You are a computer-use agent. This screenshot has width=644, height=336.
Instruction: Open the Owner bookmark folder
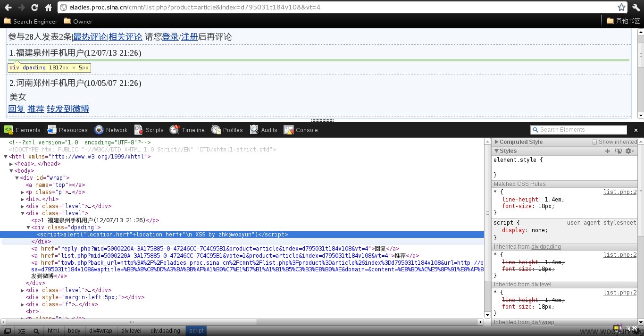click(x=78, y=21)
